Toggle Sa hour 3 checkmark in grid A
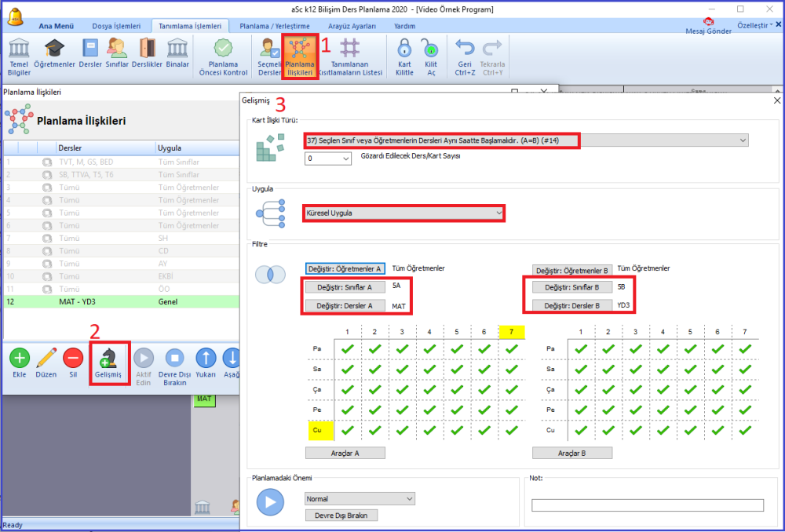Image resolution: width=785 pixels, height=532 pixels. pos(402,370)
